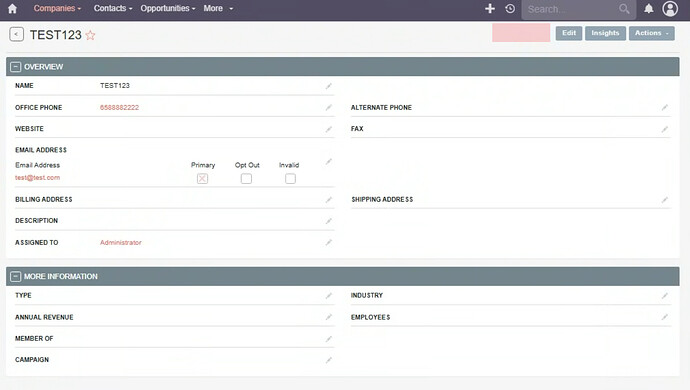Edit the Member Of pencil icon
Screen dimensions: 690x390
[329, 338]
